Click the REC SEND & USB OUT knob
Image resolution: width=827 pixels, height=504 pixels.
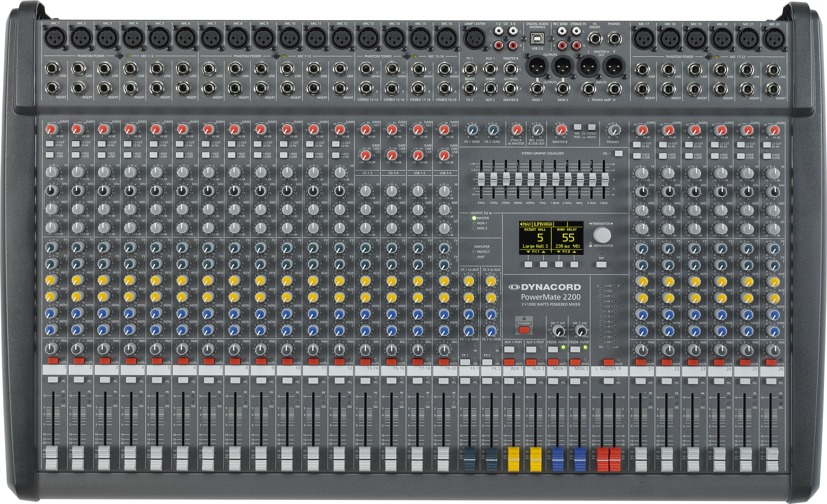[x=537, y=130]
